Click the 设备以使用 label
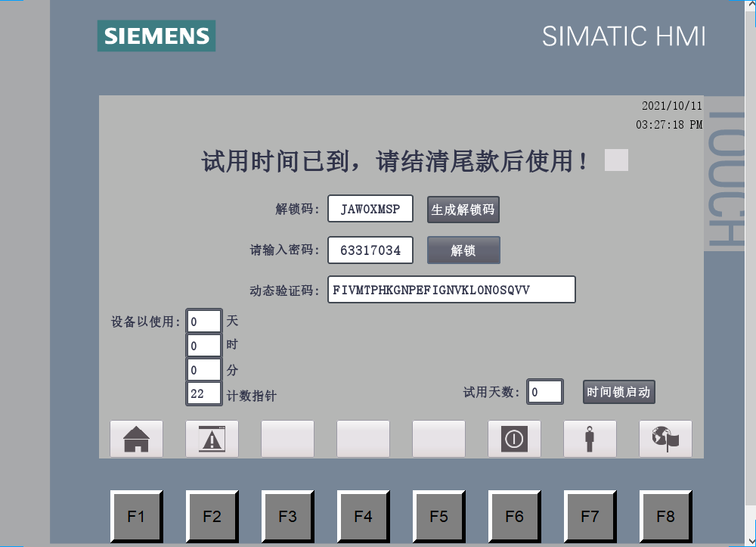 coord(146,322)
